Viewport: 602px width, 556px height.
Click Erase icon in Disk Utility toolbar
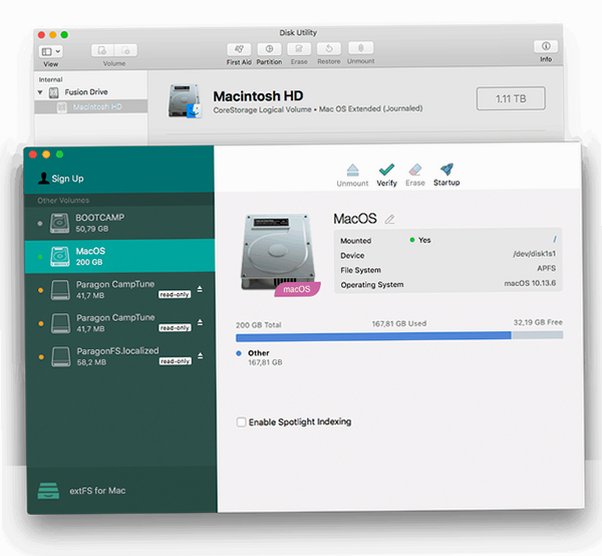299,49
